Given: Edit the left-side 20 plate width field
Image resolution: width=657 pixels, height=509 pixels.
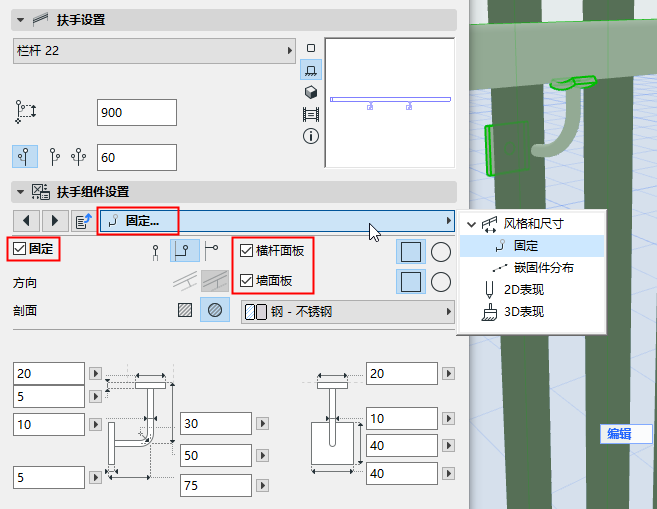Looking at the screenshot, I should [x=49, y=373].
